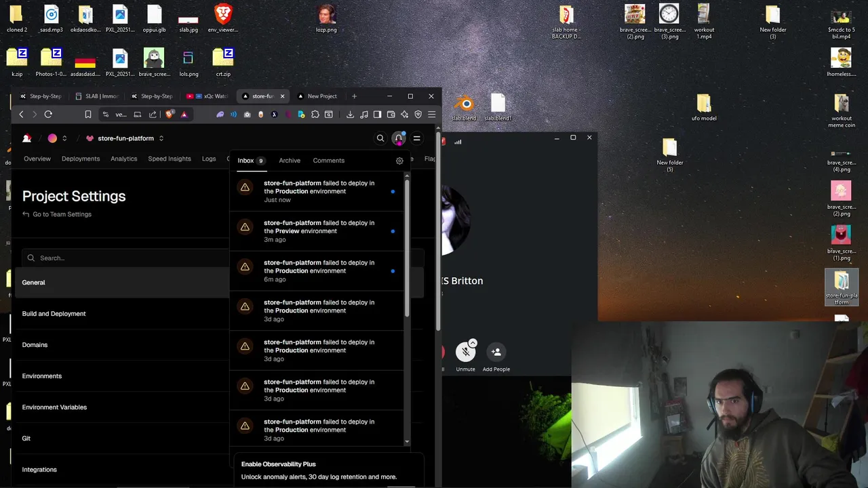868x488 pixels.
Task: Open the Brave wallet icon
Action: 391,115
